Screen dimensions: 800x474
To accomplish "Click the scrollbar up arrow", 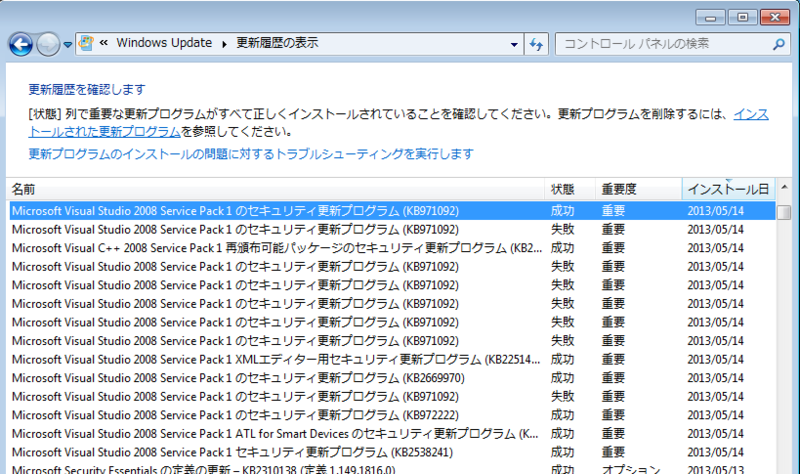I will click(784, 188).
